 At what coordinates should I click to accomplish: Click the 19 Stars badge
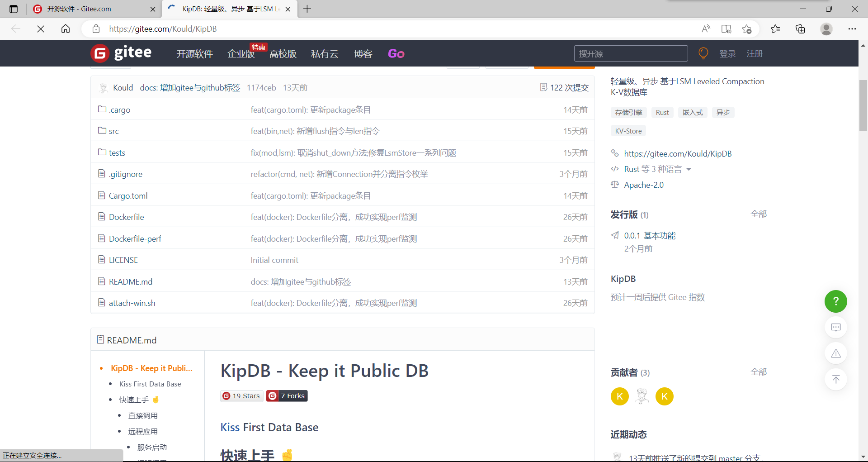tap(242, 396)
